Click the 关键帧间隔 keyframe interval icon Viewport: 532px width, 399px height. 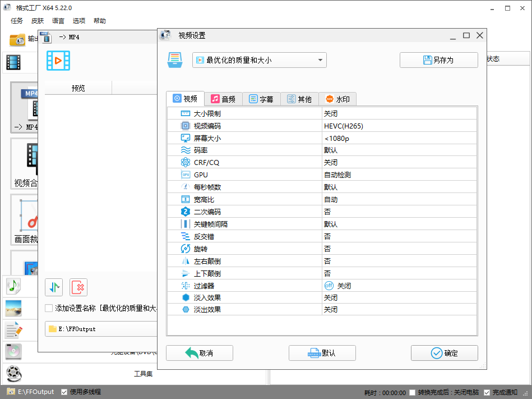[185, 224]
